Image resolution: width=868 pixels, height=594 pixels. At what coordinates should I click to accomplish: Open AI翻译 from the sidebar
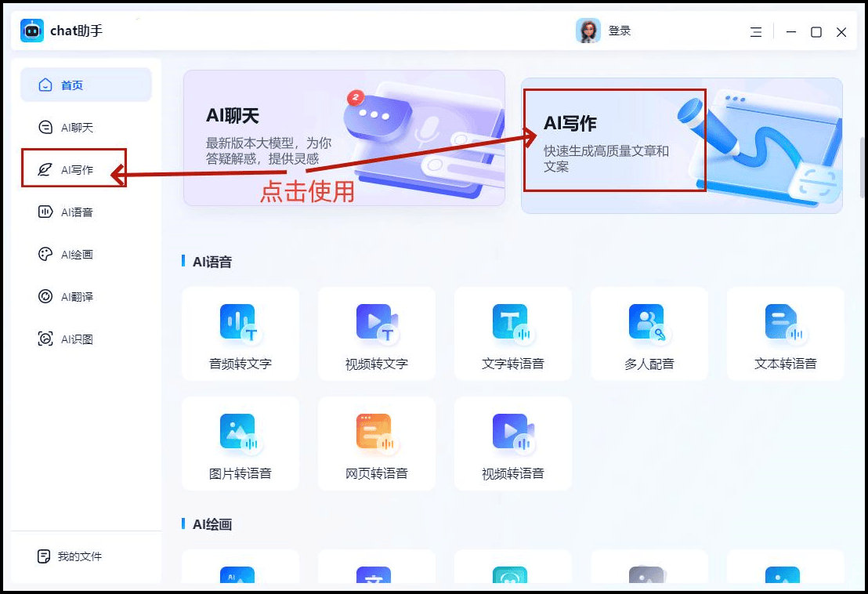click(x=76, y=297)
